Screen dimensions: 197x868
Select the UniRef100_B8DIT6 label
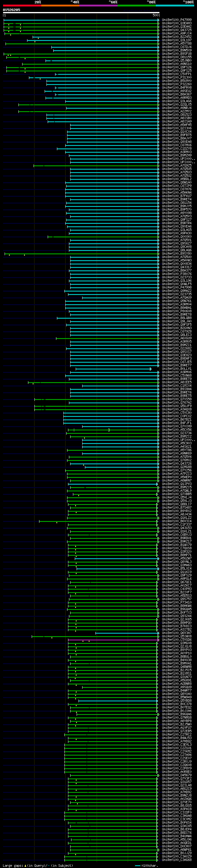[176, 832]
